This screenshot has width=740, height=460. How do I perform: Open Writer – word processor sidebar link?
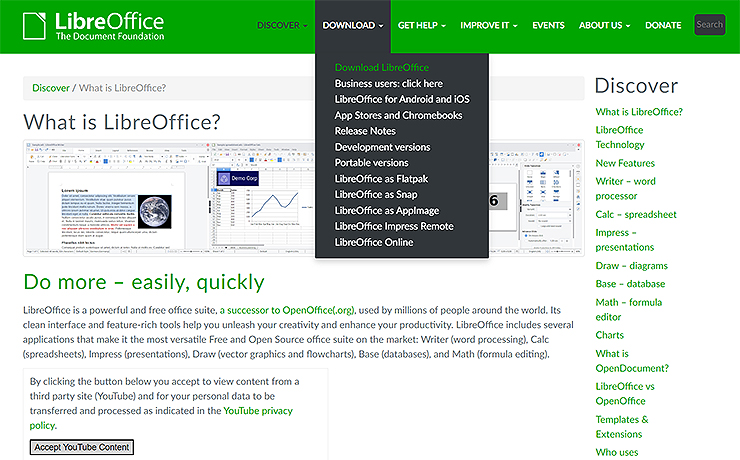point(625,188)
